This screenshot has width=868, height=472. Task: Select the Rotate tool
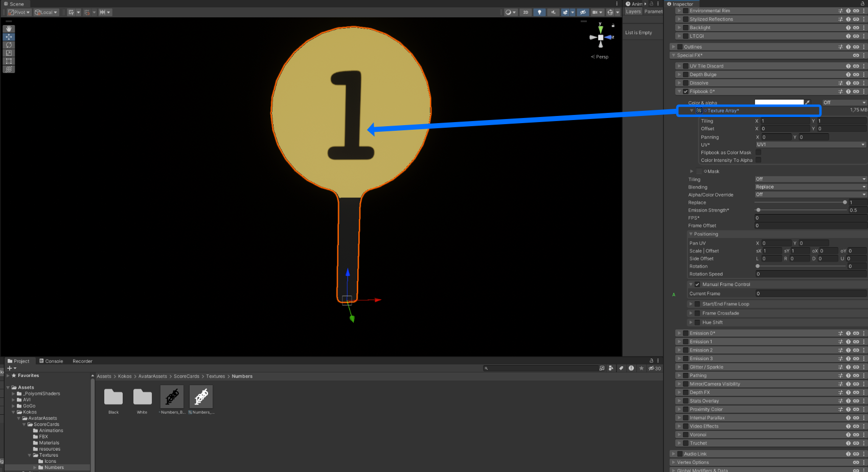coord(9,45)
